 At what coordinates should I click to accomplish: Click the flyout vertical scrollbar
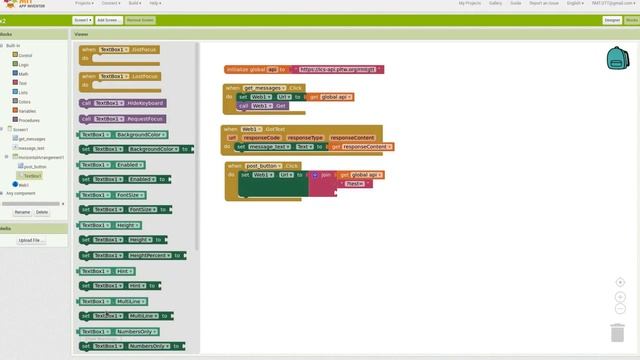(197, 146)
